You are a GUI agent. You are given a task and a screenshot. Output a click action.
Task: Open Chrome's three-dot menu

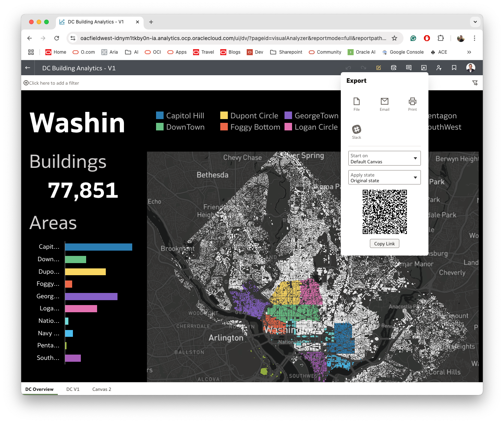(x=475, y=38)
